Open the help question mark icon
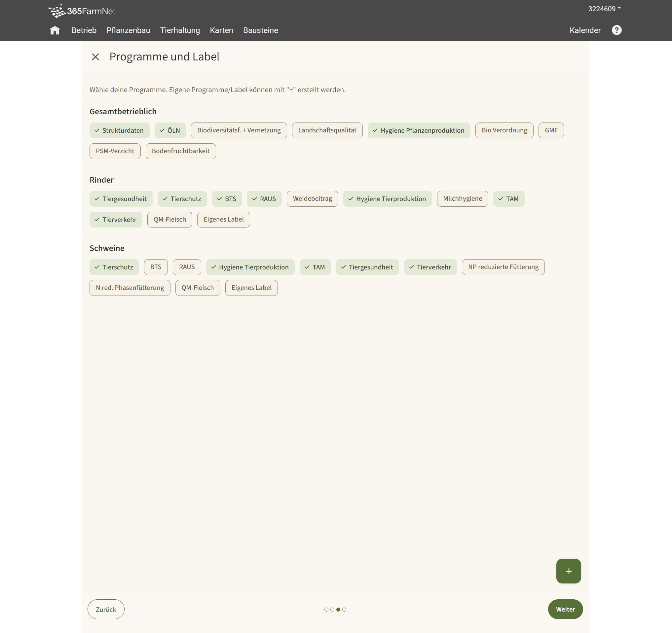Screen dimensions: 672x633 pyautogui.click(x=616, y=30)
